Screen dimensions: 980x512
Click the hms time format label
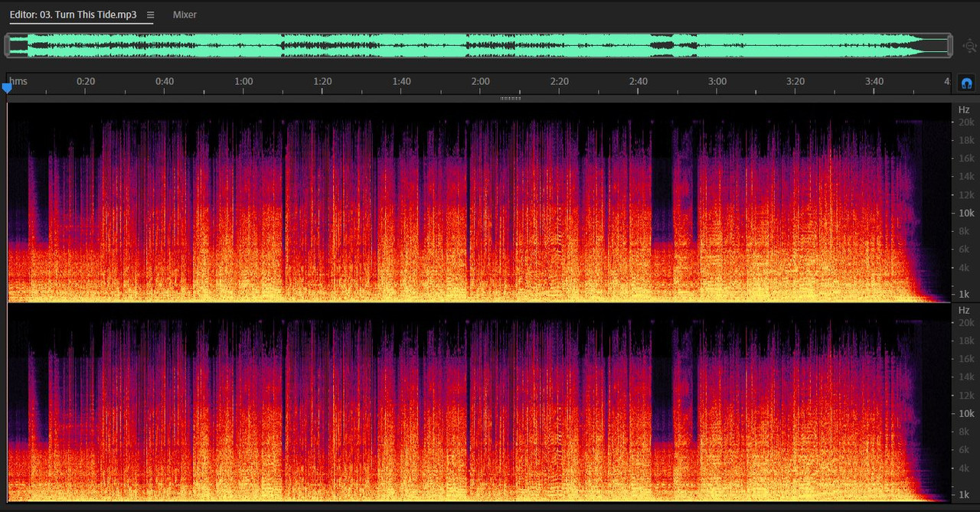click(19, 81)
